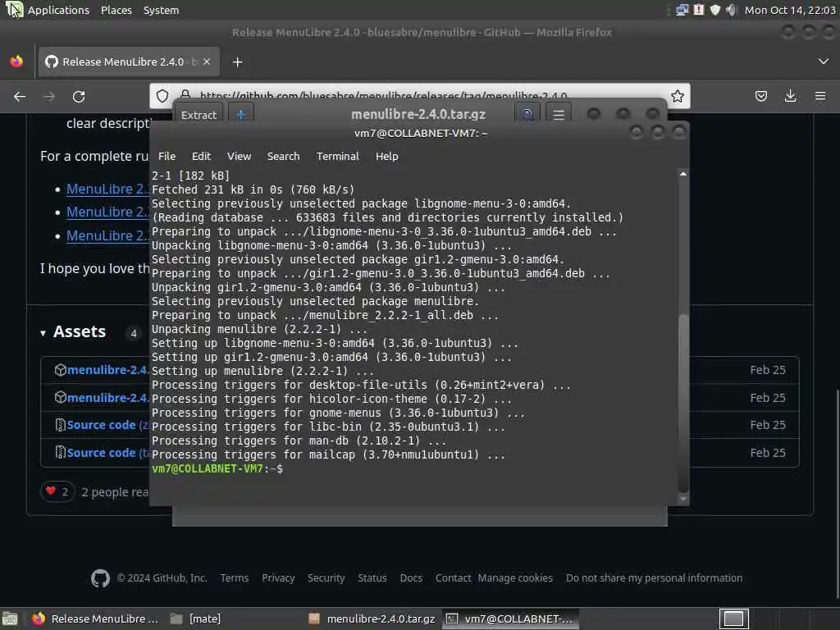This screenshot has height=630, width=840.
Task: Open first Source code asset link
Action: [x=101, y=425]
